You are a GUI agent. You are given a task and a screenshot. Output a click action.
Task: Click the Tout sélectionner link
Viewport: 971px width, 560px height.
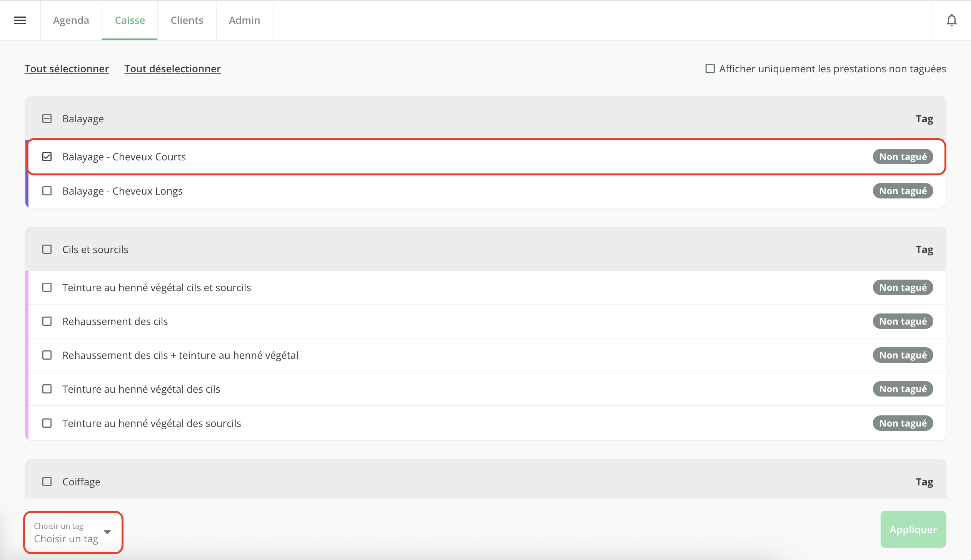(x=67, y=69)
